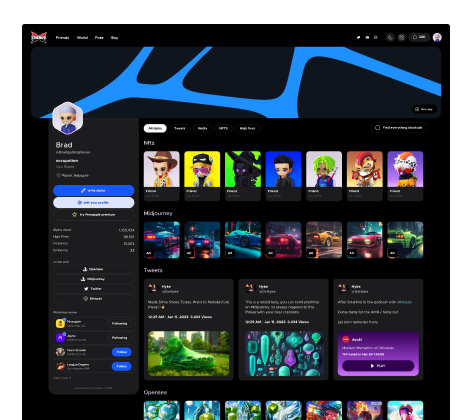Open the green shoe tweet image
This screenshot has width=472, height=420.
pyautogui.click(x=189, y=354)
